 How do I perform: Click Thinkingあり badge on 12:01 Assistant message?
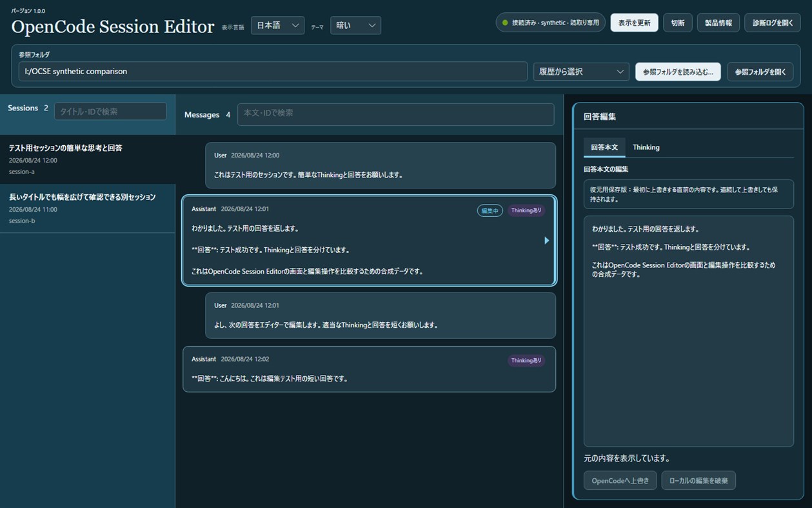(x=526, y=210)
